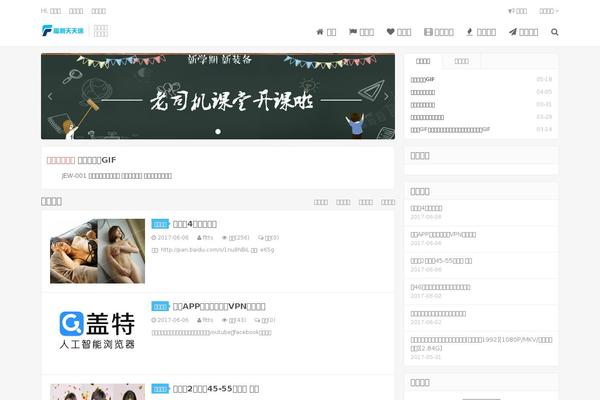Click the blue category tag on the APP VPN post

pyautogui.click(x=160, y=306)
